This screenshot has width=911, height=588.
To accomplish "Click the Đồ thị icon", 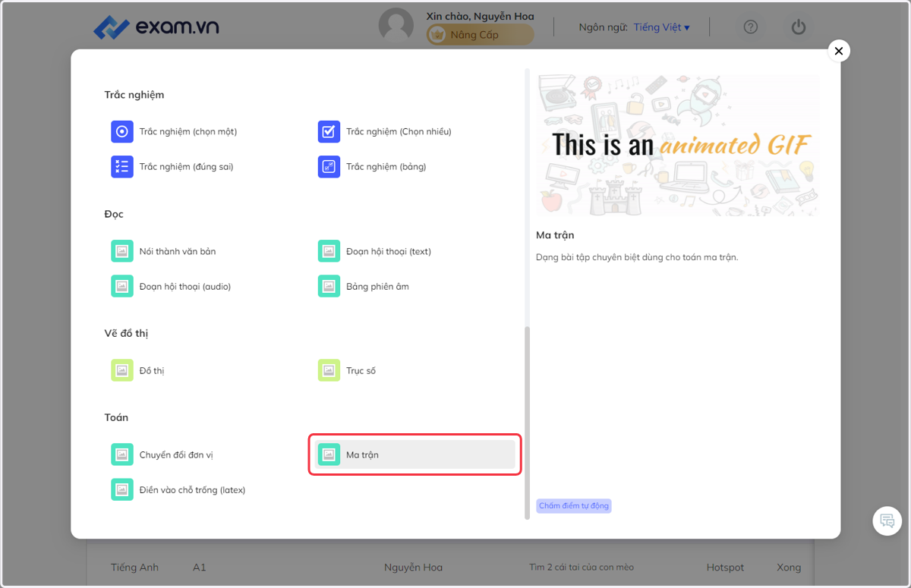I will [122, 370].
